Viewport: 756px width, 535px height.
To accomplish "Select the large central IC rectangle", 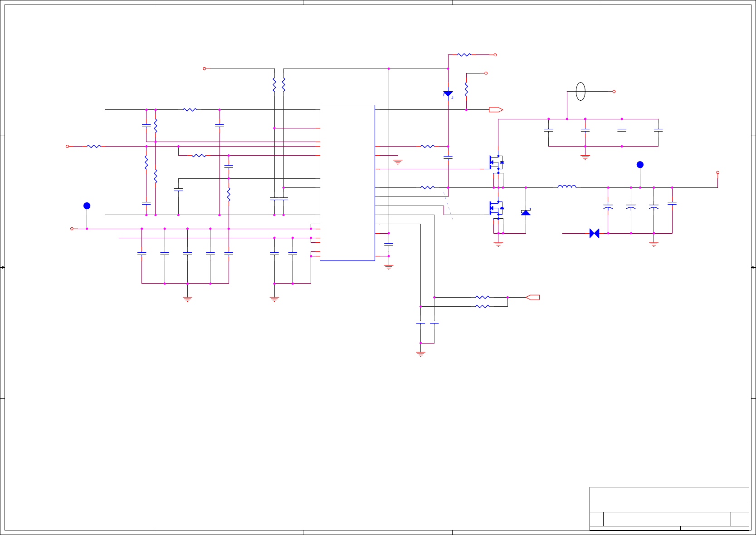I will (347, 183).
